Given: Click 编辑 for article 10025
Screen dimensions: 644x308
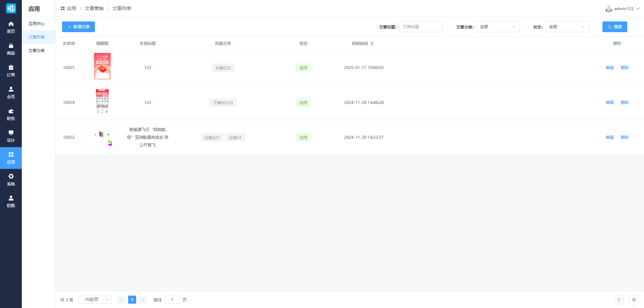Looking at the screenshot, I should point(609,68).
